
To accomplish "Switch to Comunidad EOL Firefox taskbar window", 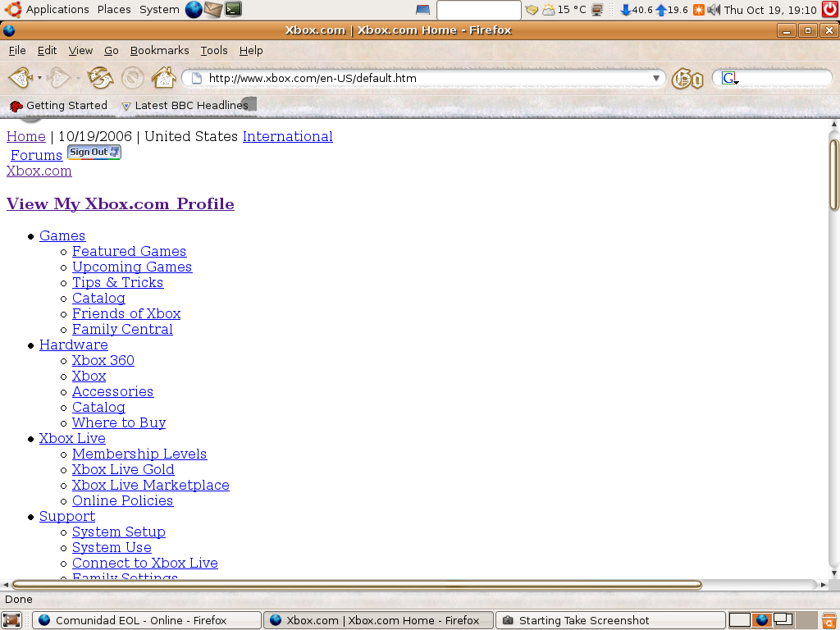I will [x=146, y=620].
